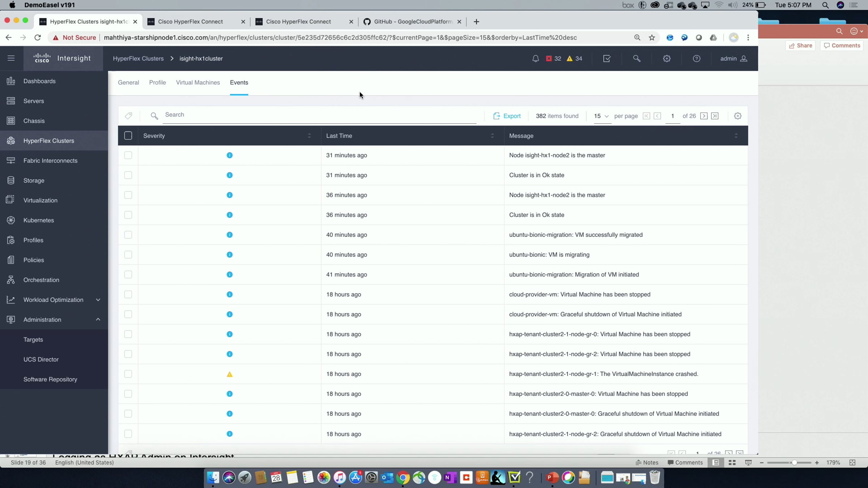Check the 'cloud-provider-vm: Virtual Machine has been stopped' row
Screen dimensions: 868x488
point(128,294)
